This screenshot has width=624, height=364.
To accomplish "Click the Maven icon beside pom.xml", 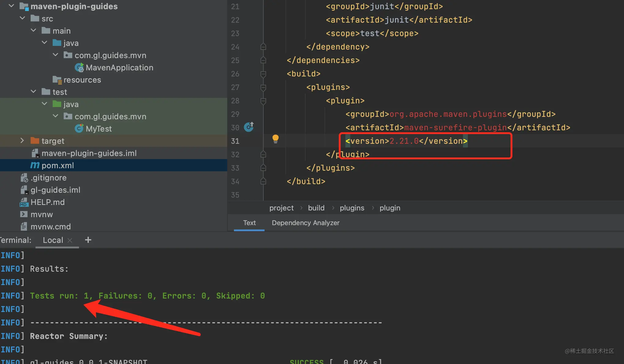I will 35,165.
